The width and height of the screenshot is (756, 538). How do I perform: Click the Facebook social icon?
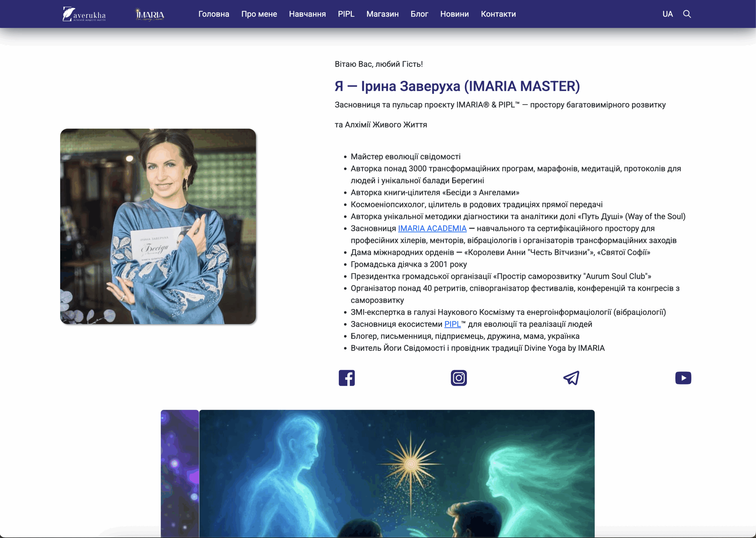coord(346,378)
